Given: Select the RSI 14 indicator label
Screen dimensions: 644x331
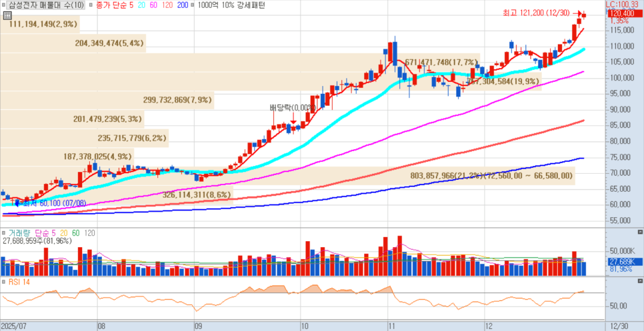Looking at the screenshot, I should 19,282.
